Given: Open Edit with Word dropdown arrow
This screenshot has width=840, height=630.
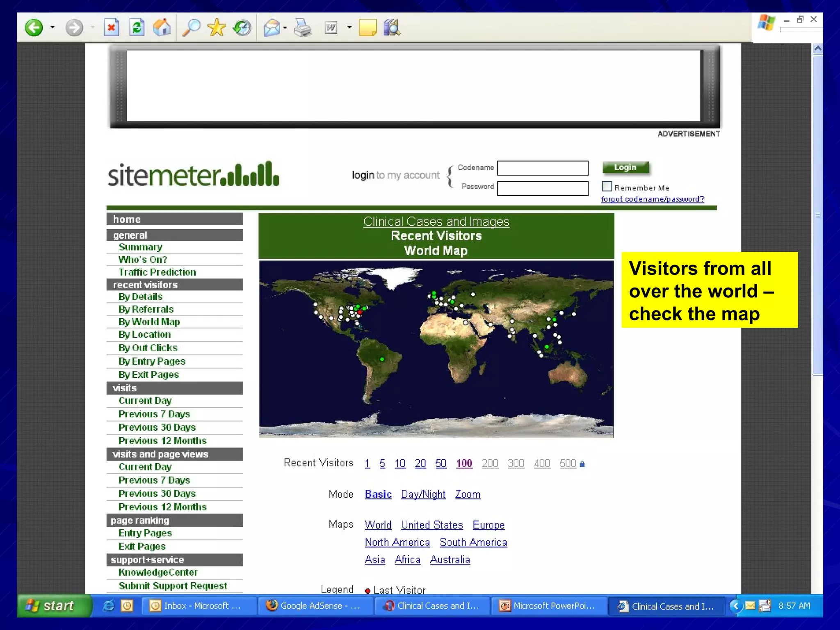Looking at the screenshot, I should click(x=349, y=27).
